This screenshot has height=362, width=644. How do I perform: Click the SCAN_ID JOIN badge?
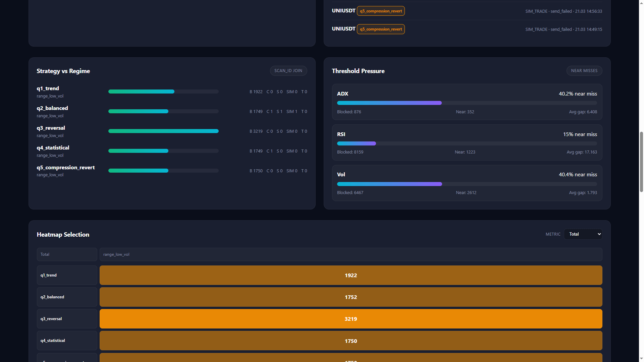288,71
